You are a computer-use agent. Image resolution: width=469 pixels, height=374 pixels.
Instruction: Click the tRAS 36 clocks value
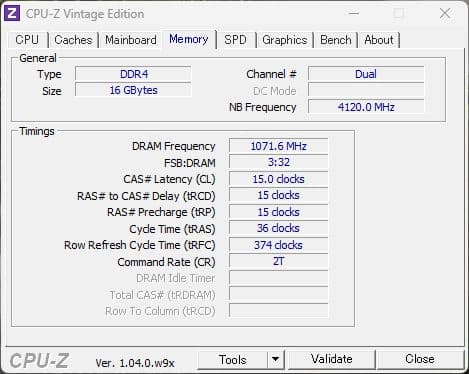[279, 228]
